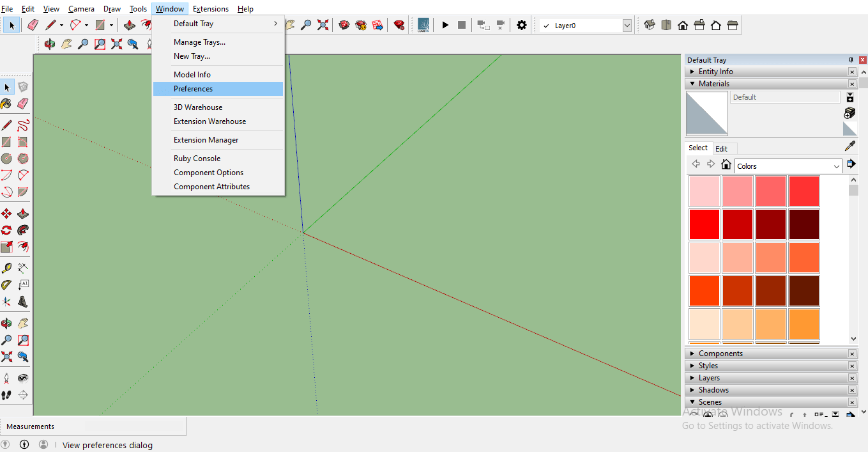The image size is (868, 452).
Task: Open the Ruby Console menu entry
Action: point(197,159)
